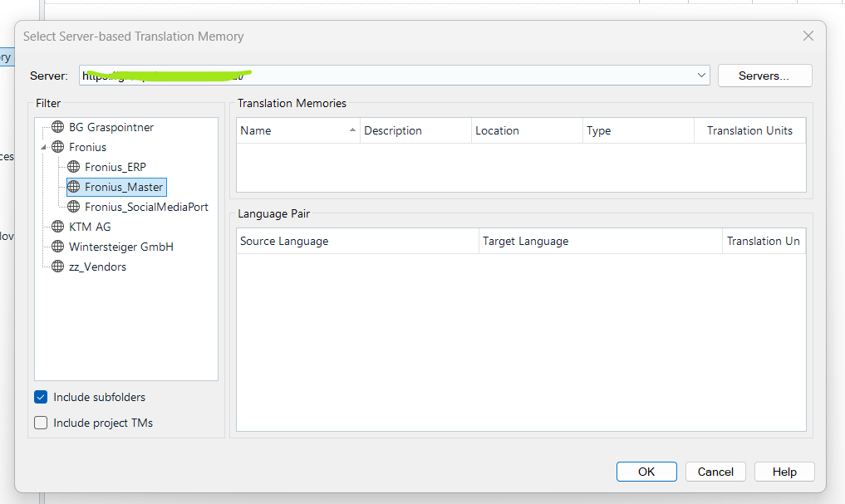This screenshot has width=845, height=504.
Task: Click the Cancel button
Action: [715, 472]
